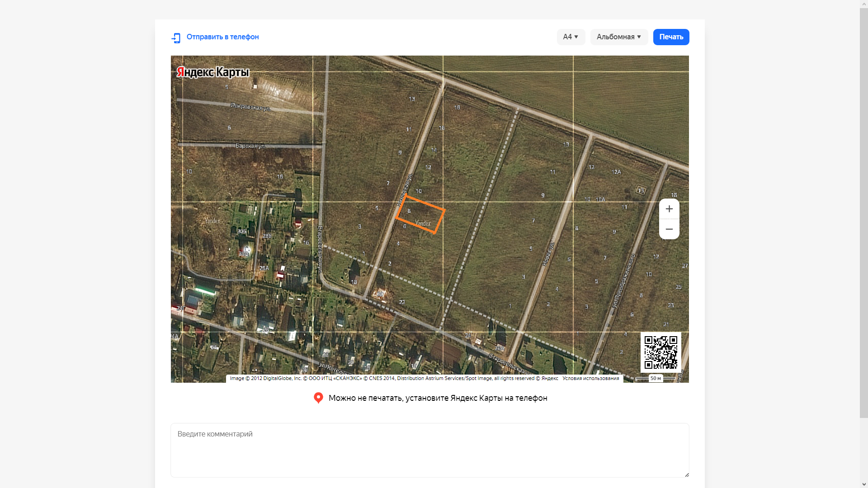Viewport: 868px width, 488px height.
Task: Click the QR code on the map
Action: (x=660, y=352)
